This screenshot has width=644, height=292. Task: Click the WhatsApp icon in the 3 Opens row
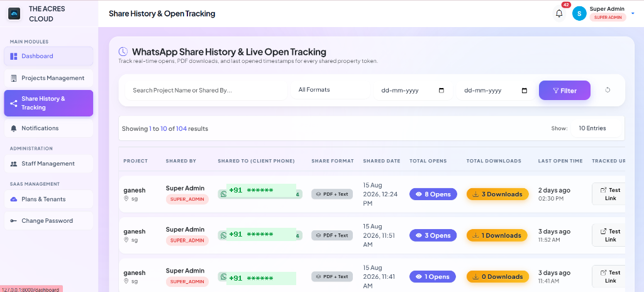point(223,235)
